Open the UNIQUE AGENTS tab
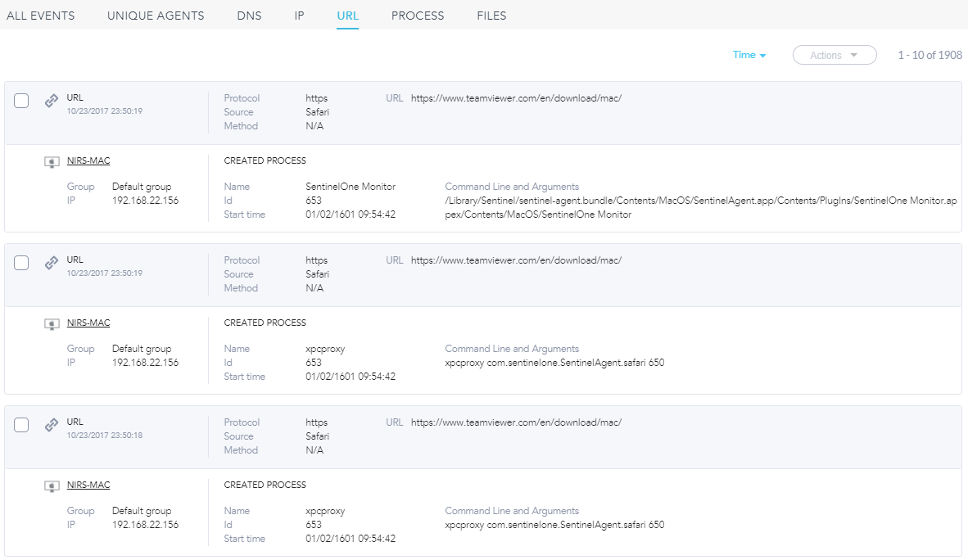This screenshot has width=968, height=560. pos(156,16)
